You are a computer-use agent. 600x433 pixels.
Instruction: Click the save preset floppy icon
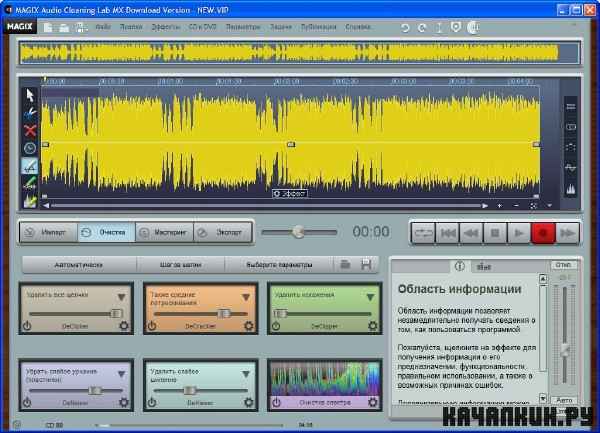tap(366, 264)
